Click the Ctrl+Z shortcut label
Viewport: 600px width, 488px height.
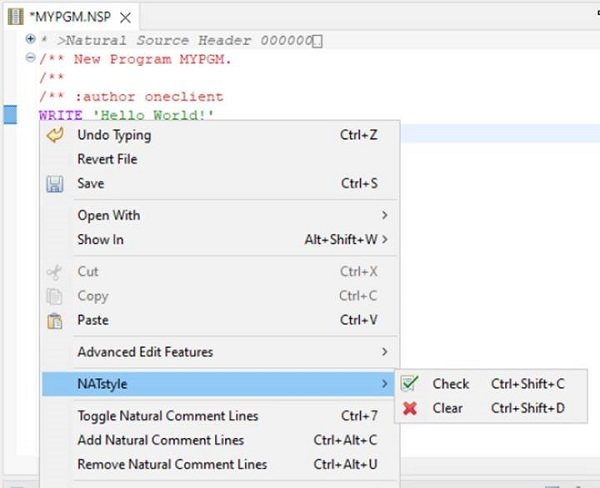point(359,135)
